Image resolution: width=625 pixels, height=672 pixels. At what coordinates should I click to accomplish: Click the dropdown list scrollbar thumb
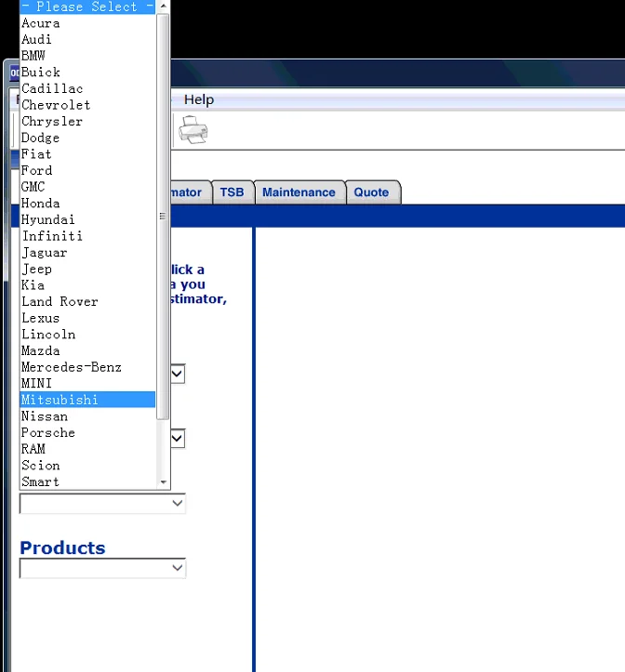(163, 217)
